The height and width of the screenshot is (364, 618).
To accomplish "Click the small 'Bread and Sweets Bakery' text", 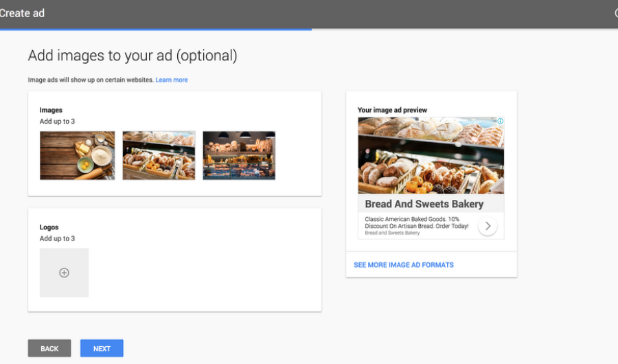I will pyautogui.click(x=392, y=233).
